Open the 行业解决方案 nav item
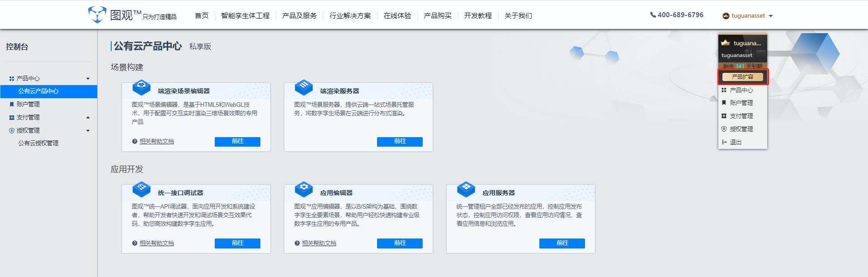The height and width of the screenshot is (277, 868). click(350, 16)
